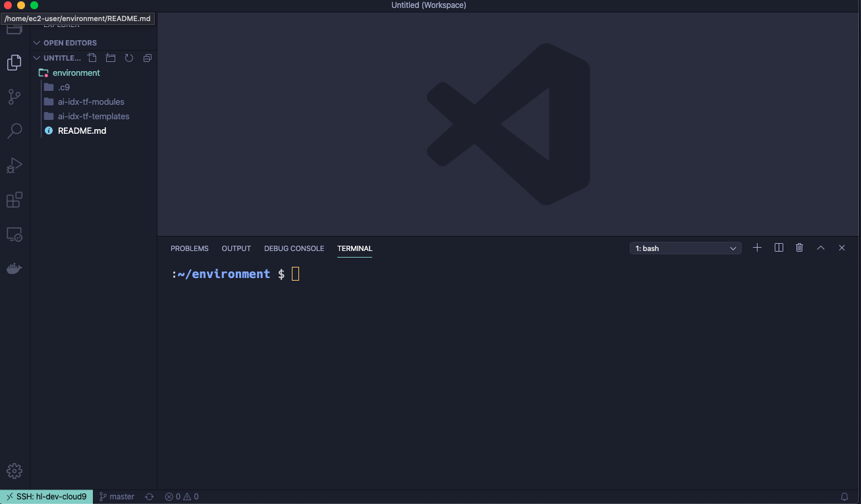Viewport: 861px width, 504px height.
Task: Open the Extensions view
Action: click(14, 200)
